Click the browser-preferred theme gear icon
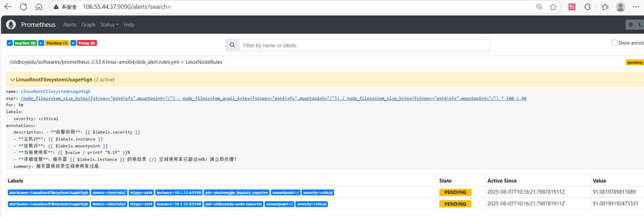 pyautogui.click(x=631, y=25)
